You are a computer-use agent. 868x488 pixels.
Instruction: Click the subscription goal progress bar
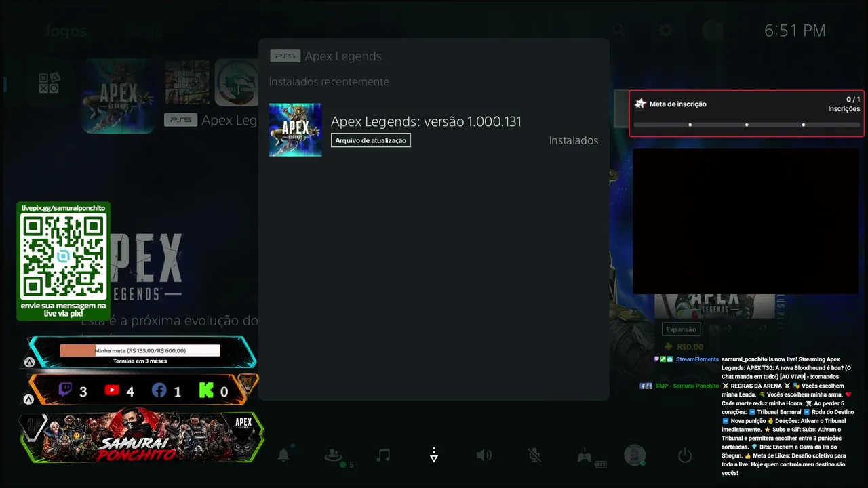click(x=747, y=125)
